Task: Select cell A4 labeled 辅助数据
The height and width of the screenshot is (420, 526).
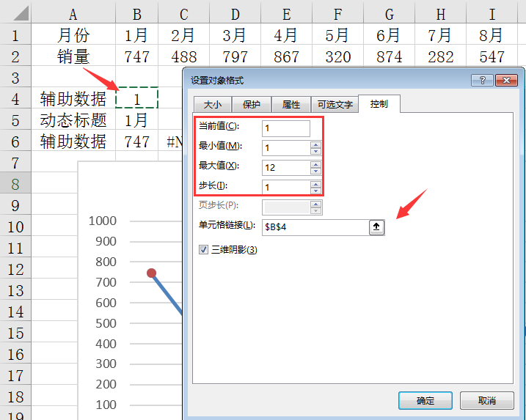Action: 73,98
